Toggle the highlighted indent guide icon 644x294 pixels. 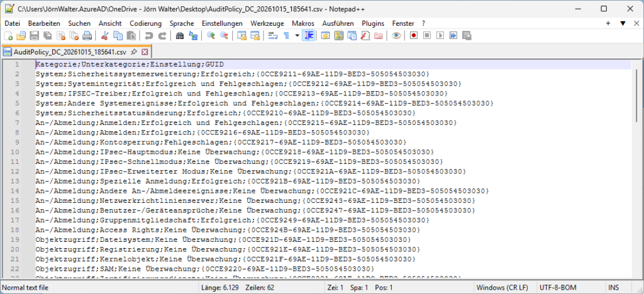pyautogui.click(x=308, y=36)
